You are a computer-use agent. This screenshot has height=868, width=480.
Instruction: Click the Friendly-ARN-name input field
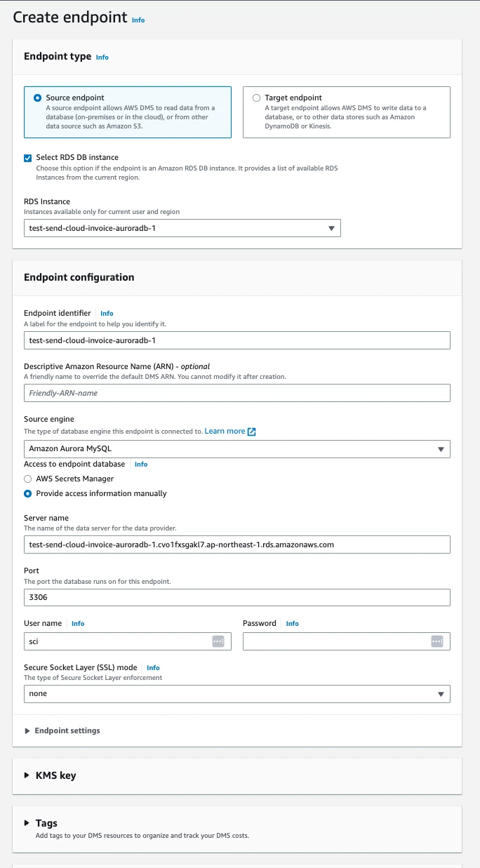click(237, 393)
